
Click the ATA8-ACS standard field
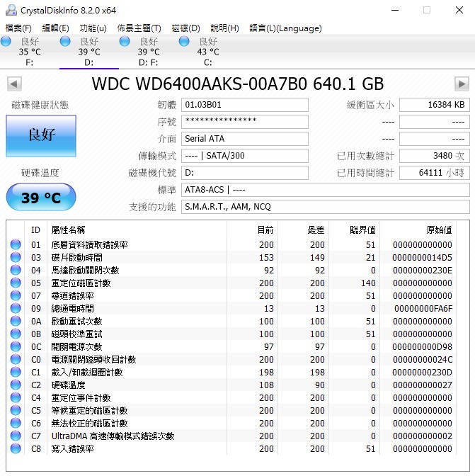coord(326,190)
